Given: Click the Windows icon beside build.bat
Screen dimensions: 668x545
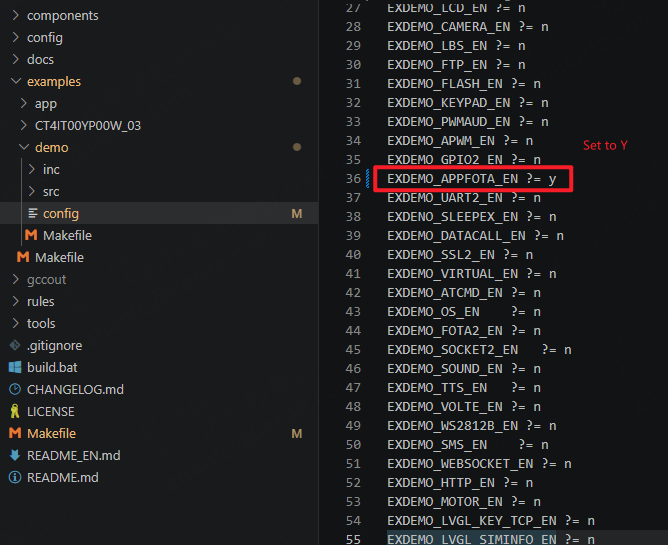Looking at the screenshot, I should point(15,367).
